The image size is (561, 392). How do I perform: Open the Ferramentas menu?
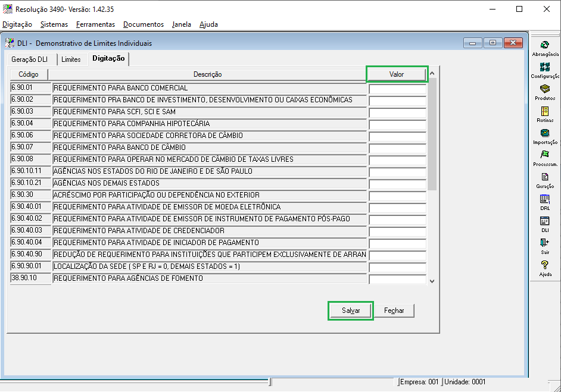click(95, 24)
